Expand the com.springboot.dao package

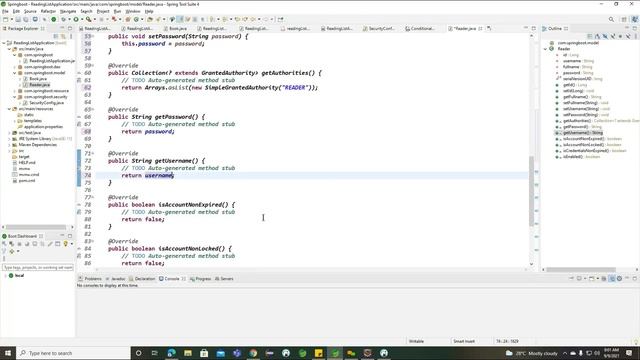(x=15, y=67)
